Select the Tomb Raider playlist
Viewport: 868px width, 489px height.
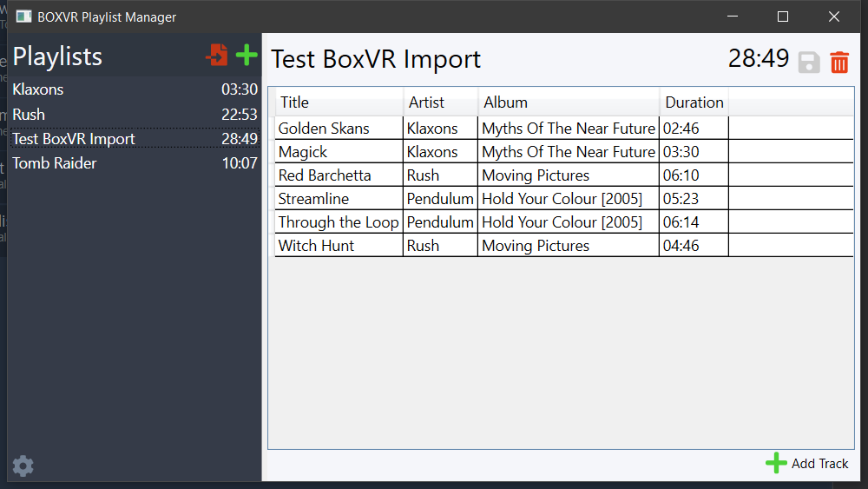pos(135,163)
